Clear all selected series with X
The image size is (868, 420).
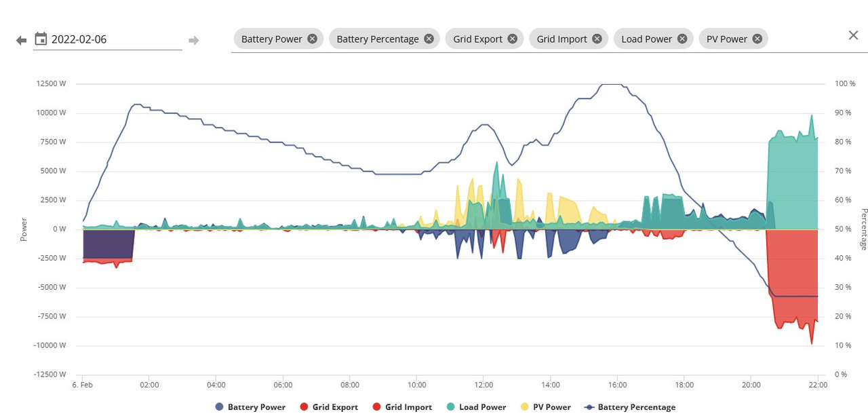[x=853, y=35]
